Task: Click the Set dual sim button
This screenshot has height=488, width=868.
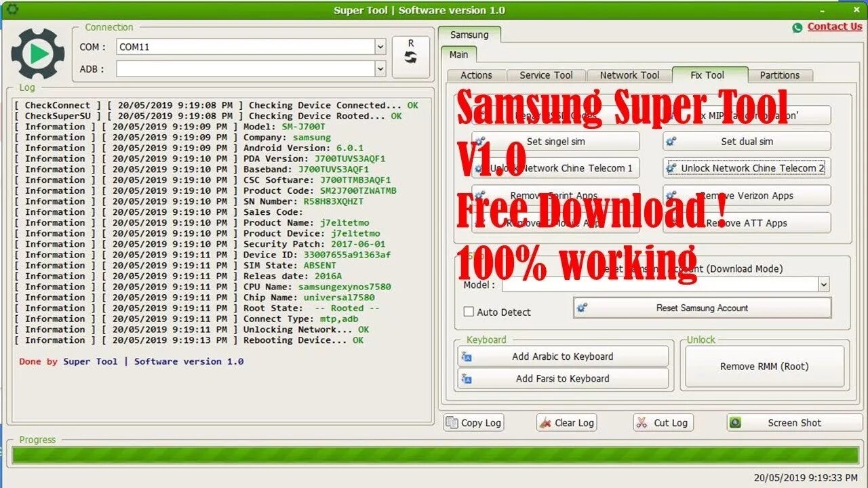Action: [x=747, y=141]
